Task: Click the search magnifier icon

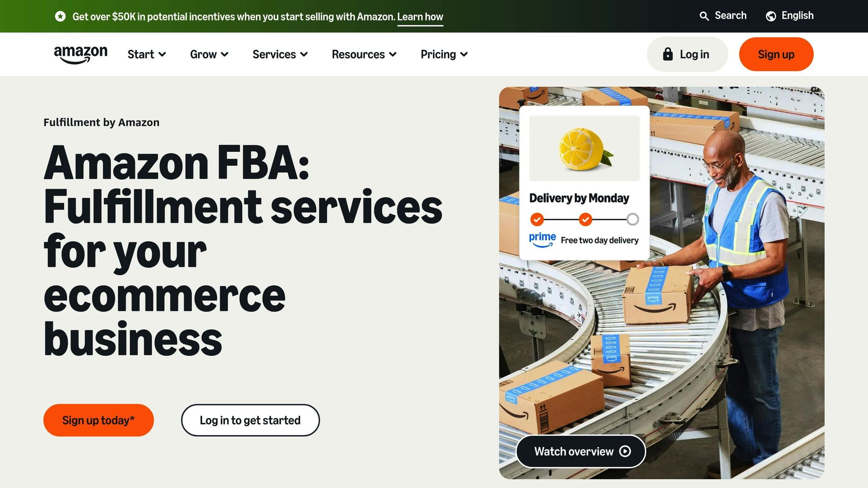Action: pos(704,16)
